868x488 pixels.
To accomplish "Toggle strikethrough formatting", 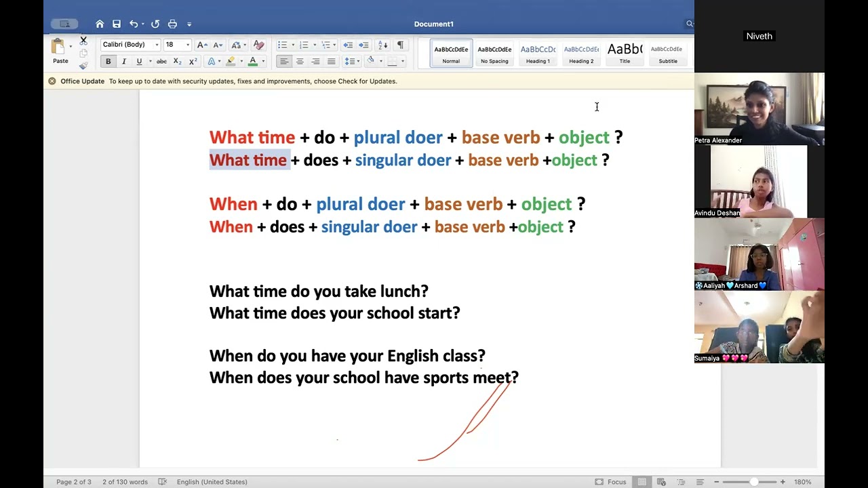I will pos(161,62).
